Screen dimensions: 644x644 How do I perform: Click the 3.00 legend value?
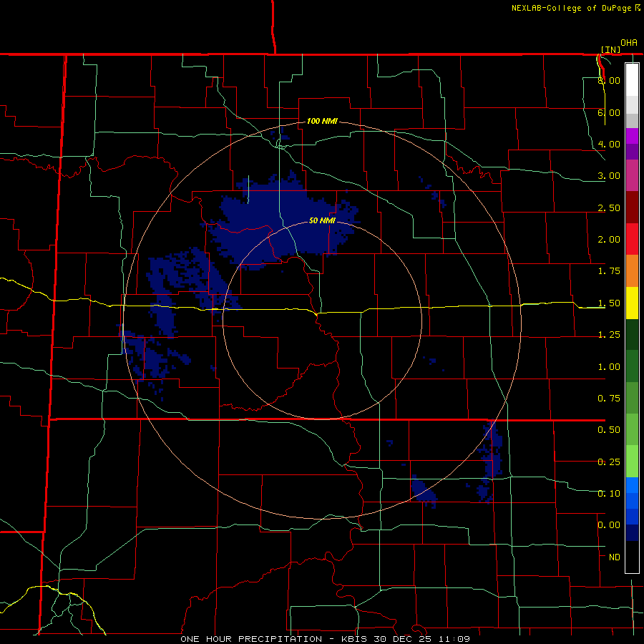pos(609,176)
